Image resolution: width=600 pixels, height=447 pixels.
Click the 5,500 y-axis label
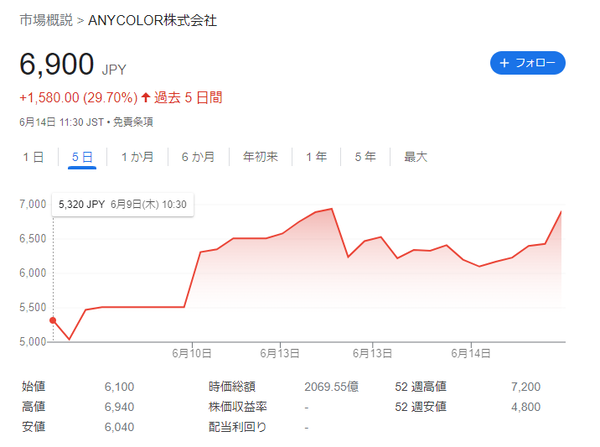[33, 307]
